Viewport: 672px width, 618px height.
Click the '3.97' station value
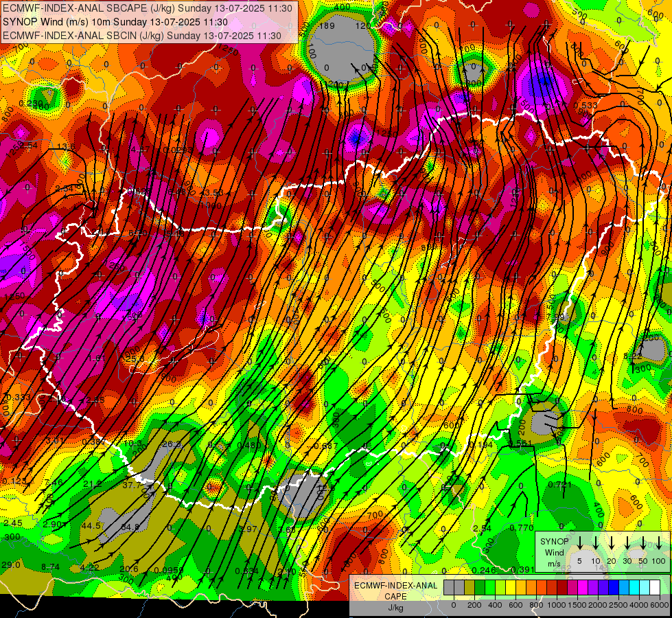[248, 529]
